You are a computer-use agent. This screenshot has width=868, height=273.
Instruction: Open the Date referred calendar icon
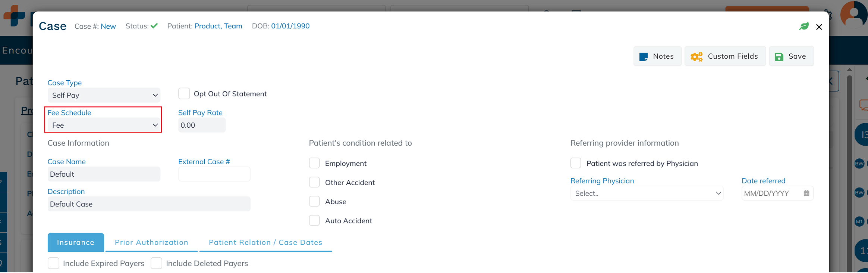806,193
